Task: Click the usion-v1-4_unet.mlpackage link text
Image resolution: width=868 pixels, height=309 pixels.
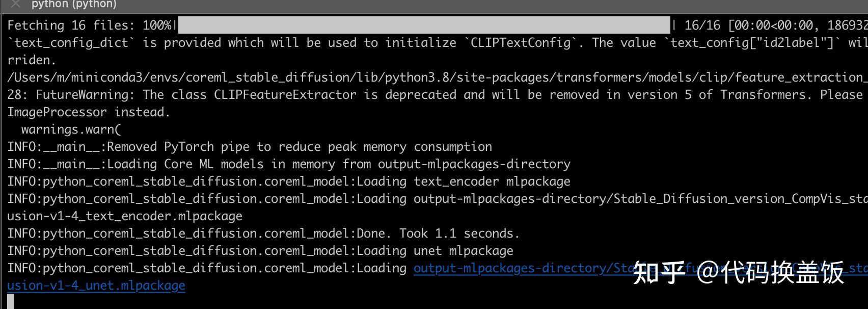Action: coord(96,286)
